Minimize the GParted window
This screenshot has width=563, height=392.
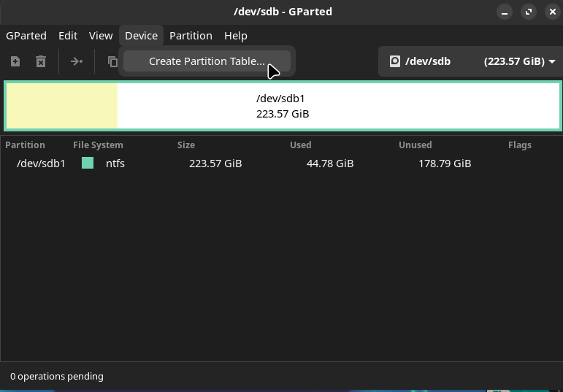(x=505, y=12)
